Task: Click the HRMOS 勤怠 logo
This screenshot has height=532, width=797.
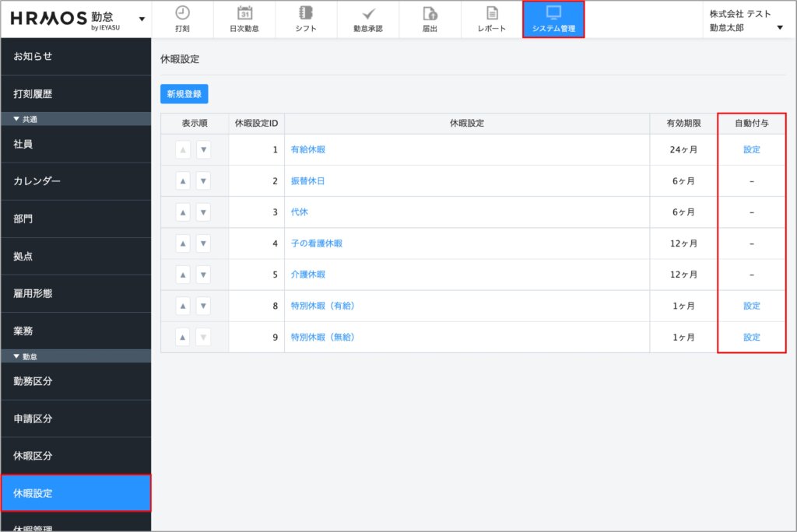Action: pyautogui.click(x=65, y=19)
